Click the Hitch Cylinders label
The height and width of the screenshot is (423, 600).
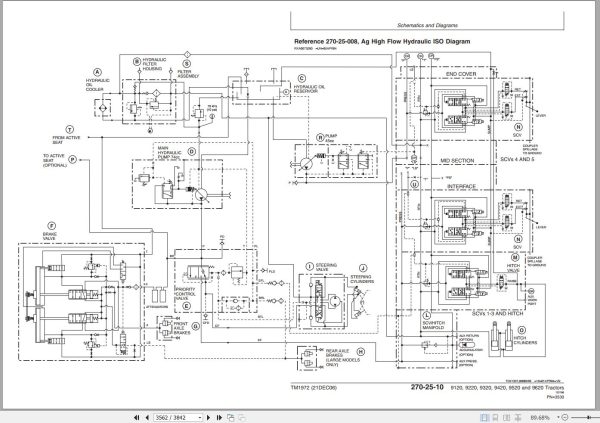pos(525,340)
